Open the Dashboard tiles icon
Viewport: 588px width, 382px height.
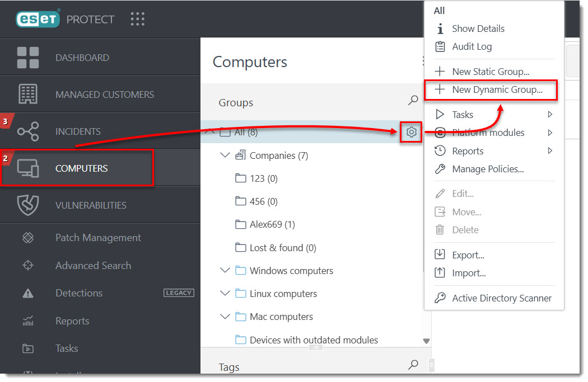(28, 58)
